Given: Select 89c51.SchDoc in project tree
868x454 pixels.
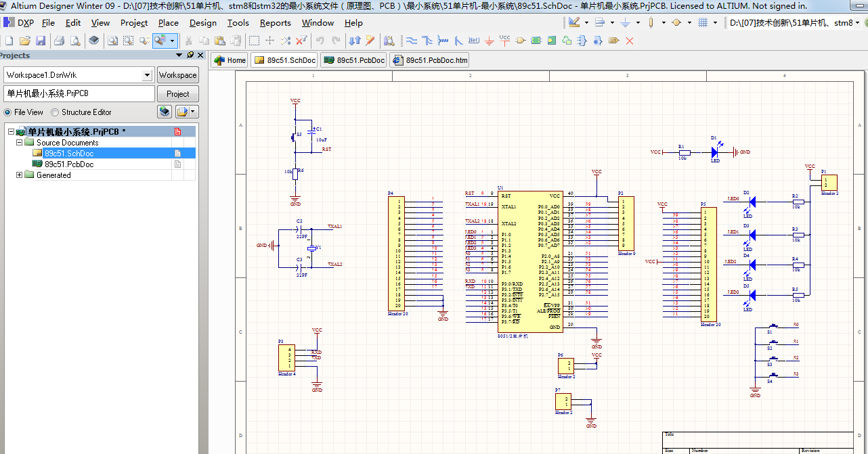Looking at the screenshot, I should (x=69, y=154).
